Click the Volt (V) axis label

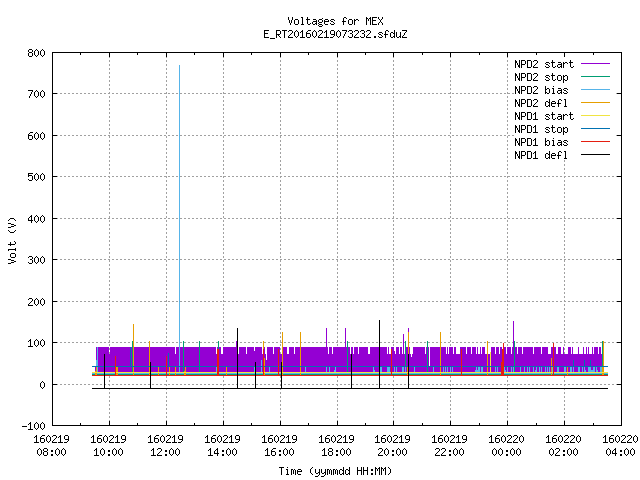click(x=12, y=240)
